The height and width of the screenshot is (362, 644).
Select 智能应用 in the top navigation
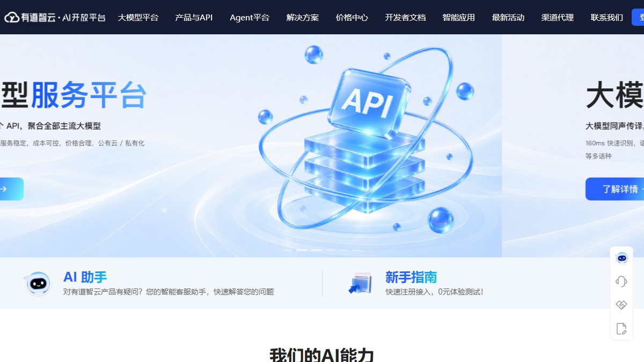[x=459, y=17]
